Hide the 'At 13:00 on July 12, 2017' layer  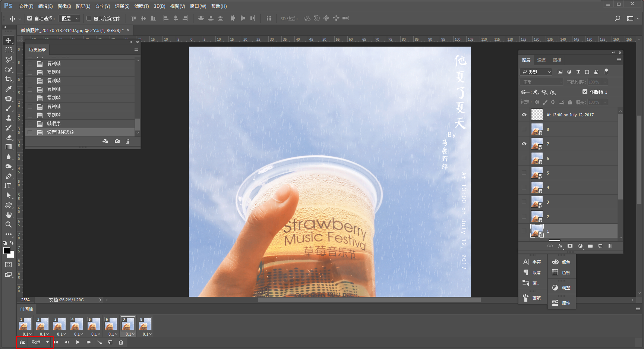[524, 115]
